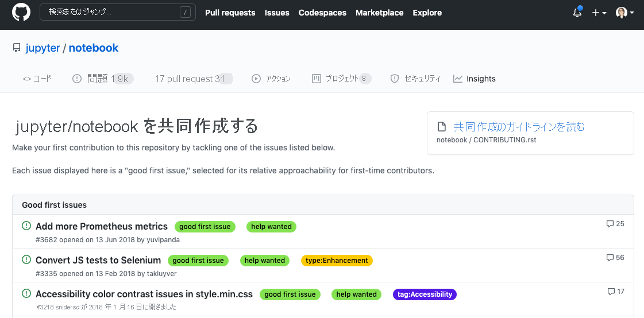Click open-issue icon for Prometheus metrics
This screenshot has height=318, width=644.
tap(26, 226)
